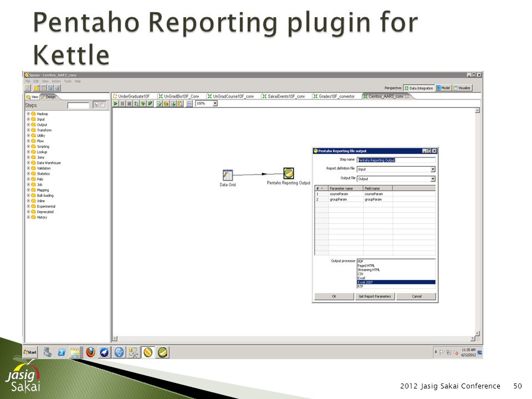The width and height of the screenshot is (532, 399).
Task: Open the File menu
Action: coord(28,81)
